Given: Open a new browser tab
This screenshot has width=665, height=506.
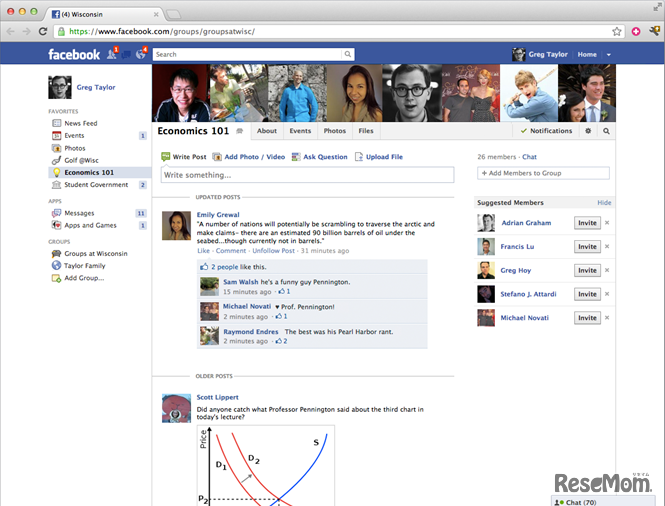Looking at the screenshot, I should [x=173, y=15].
